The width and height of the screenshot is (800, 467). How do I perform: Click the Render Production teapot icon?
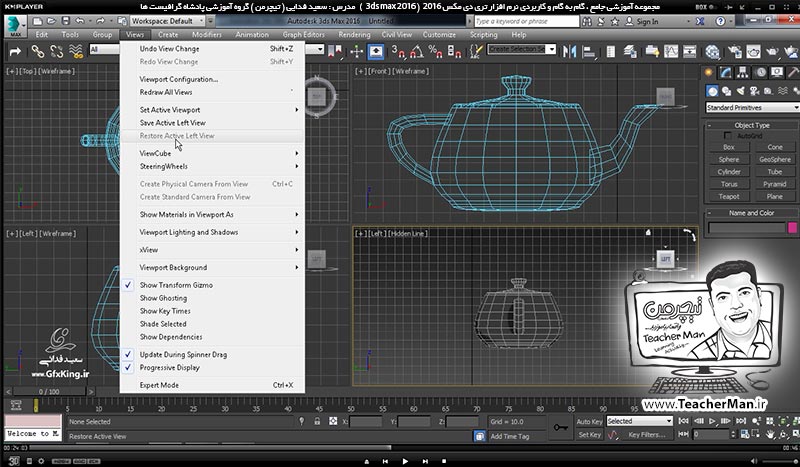[x=772, y=51]
